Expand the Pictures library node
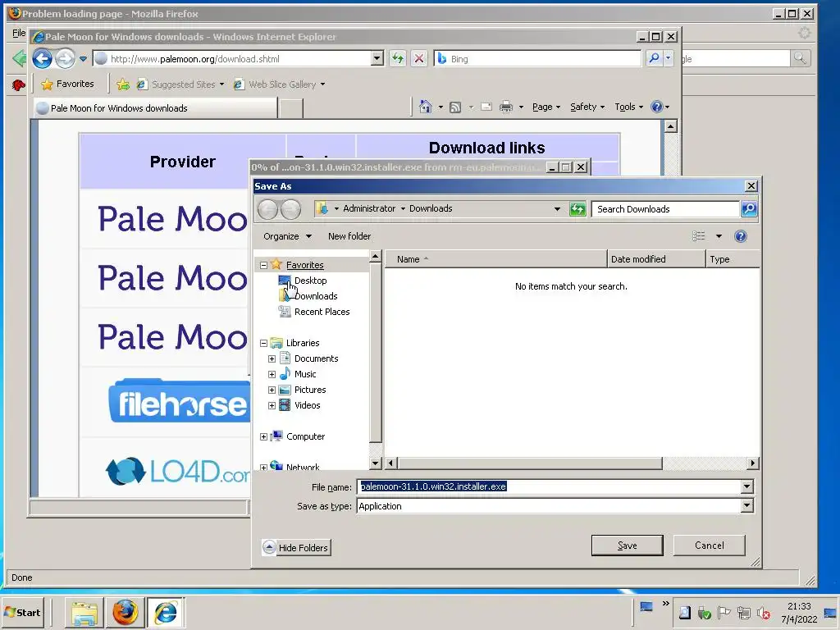The image size is (840, 630). point(272,390)
